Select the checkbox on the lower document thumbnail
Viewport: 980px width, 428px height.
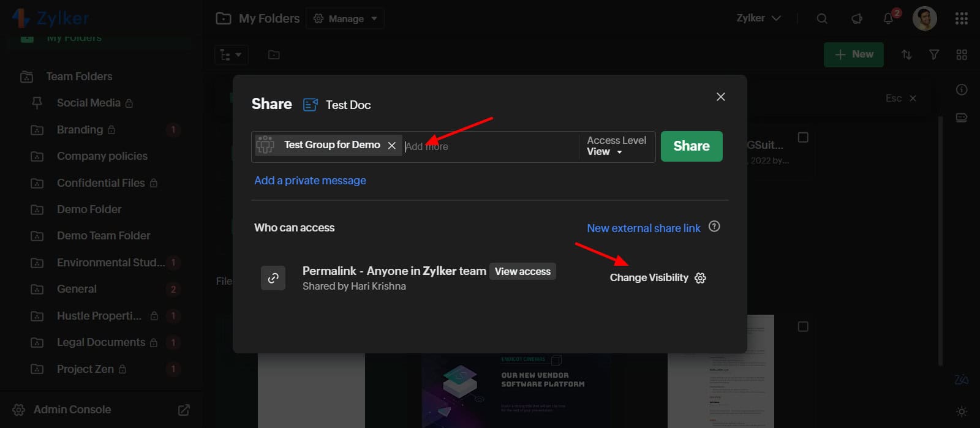[803, 327]
